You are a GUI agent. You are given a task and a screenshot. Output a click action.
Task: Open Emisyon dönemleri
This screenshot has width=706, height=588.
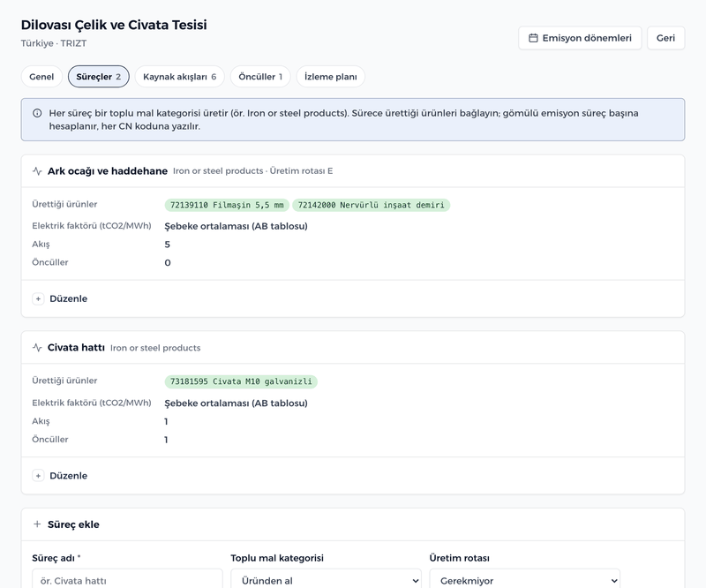click(580, 38)
